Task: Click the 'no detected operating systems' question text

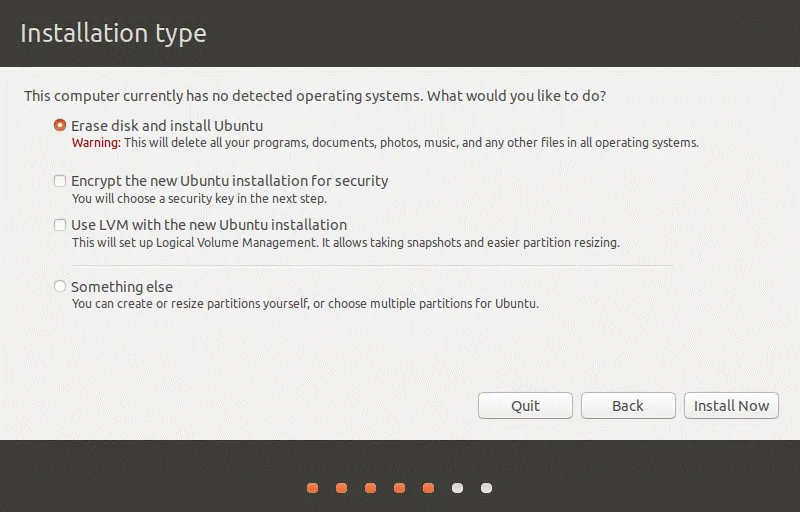Action: click(314, 97)
